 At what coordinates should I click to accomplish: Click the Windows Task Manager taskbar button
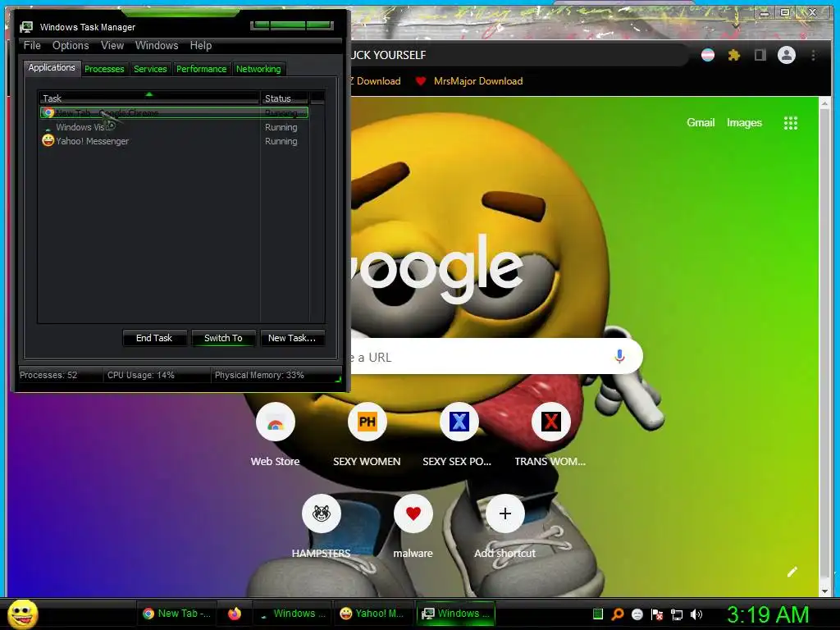[456, 614]
